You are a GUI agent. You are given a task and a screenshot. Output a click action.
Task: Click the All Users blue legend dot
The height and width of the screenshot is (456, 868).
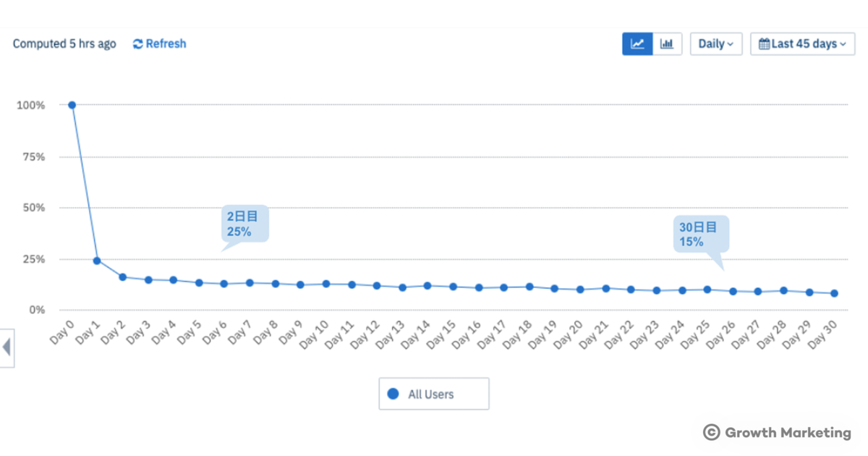tap(393, 394)
